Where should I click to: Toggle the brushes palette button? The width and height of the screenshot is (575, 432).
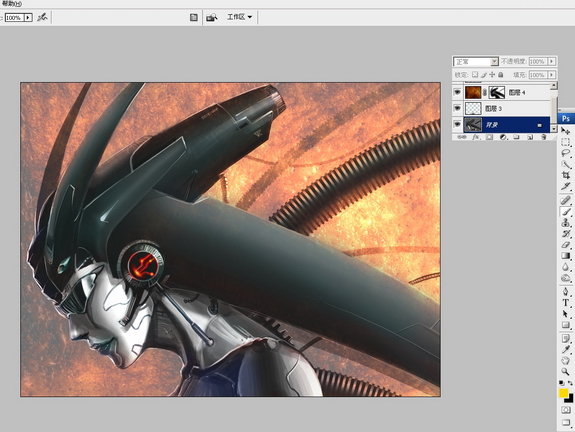click(194, 17)
